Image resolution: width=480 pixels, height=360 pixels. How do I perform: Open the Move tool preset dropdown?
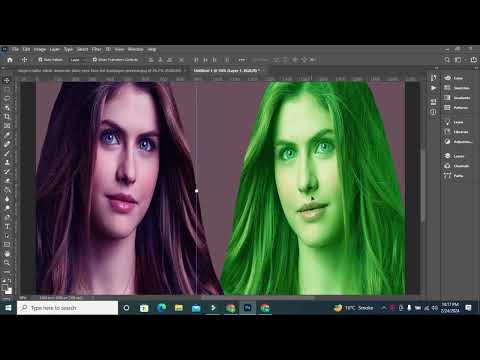coord(25,60)
